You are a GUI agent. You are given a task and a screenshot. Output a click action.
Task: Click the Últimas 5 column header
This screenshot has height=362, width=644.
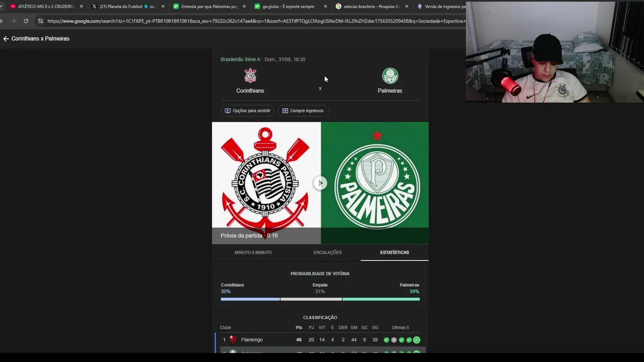[x=400, y=328]
